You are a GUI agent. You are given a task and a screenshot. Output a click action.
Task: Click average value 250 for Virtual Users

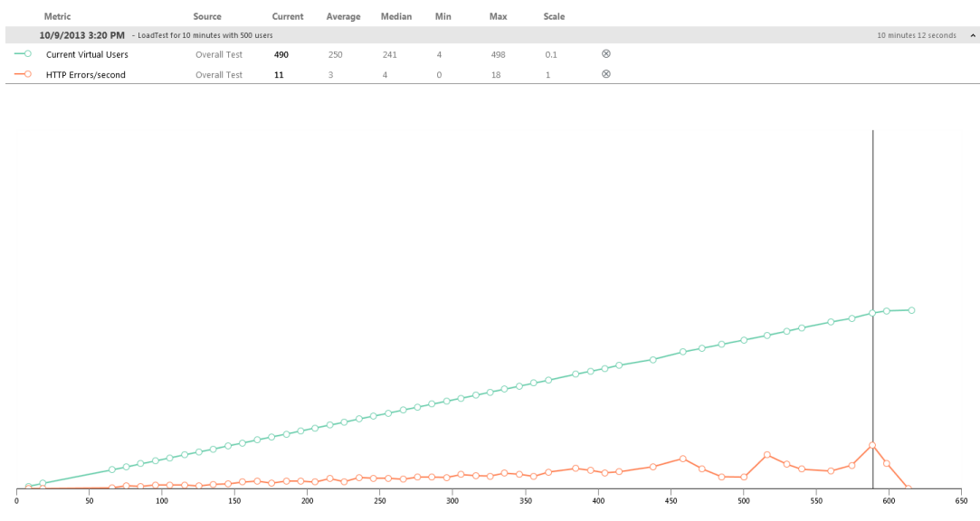(335, 54)
